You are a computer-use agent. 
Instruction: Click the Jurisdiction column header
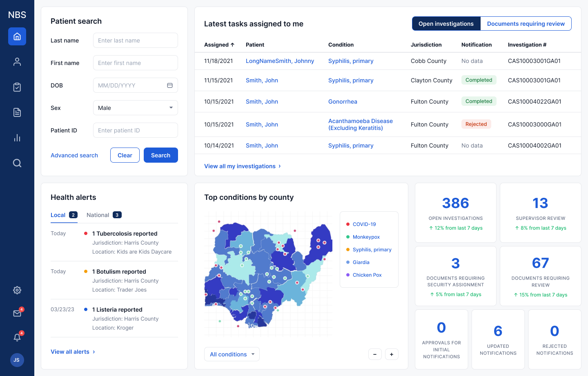pyautogui.click(x=426, y=45)
